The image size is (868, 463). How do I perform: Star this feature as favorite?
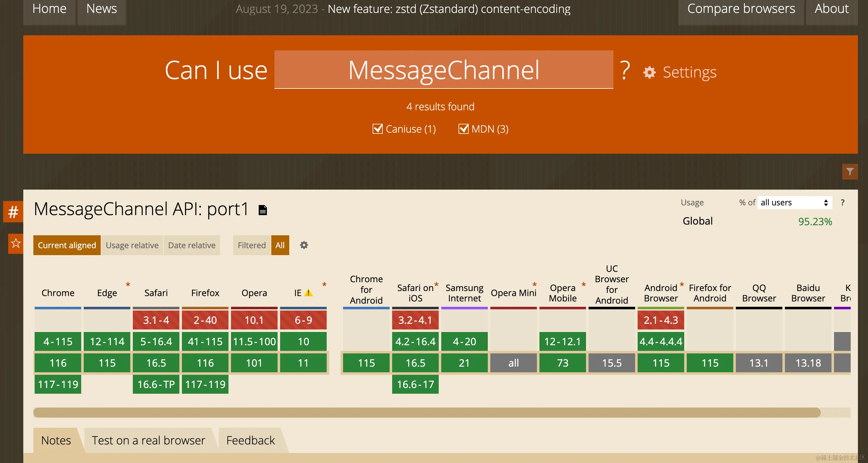[x=15, y=243]
